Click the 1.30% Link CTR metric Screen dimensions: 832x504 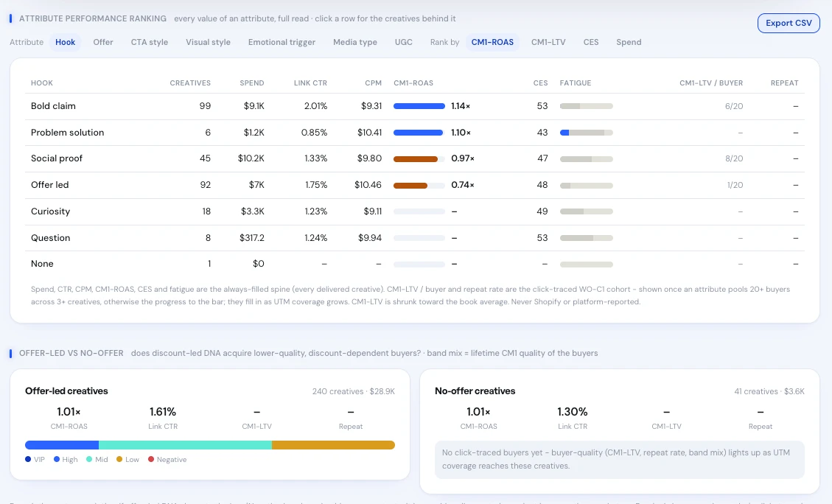coord(572,412)
